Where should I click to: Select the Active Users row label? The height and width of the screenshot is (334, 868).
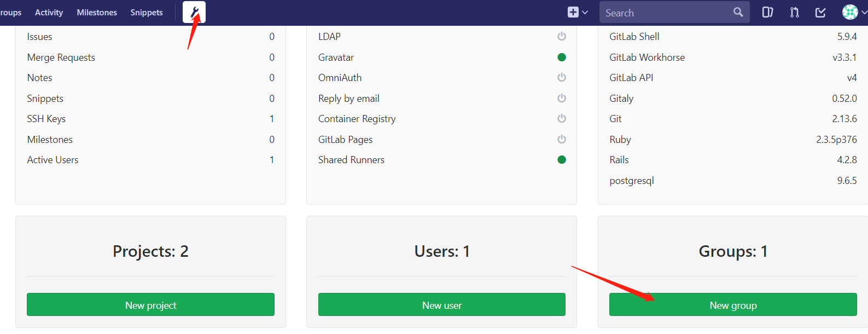click(x=53, y=160)
